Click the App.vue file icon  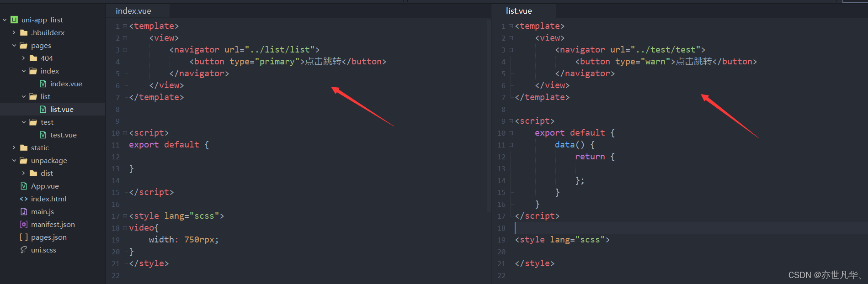click(x=24, y=186)
